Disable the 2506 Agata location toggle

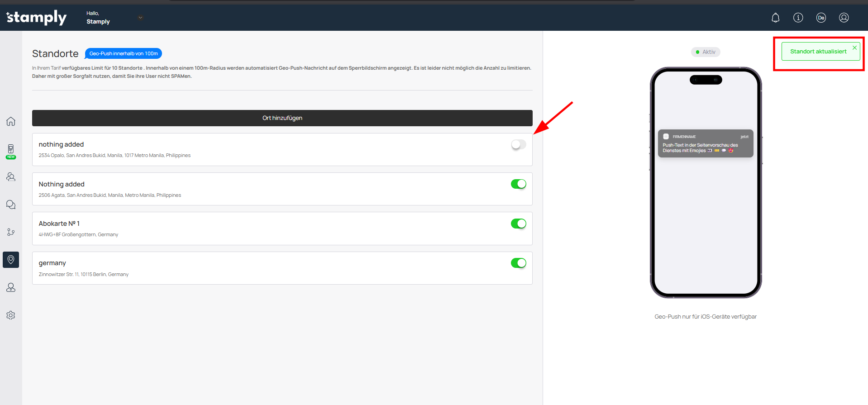click(x=518, y=184)
